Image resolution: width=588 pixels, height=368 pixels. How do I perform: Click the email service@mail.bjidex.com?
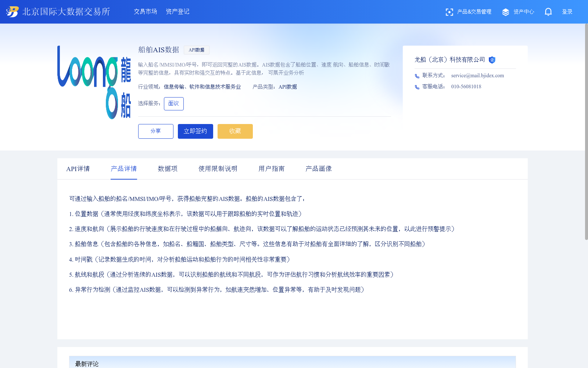477,76
